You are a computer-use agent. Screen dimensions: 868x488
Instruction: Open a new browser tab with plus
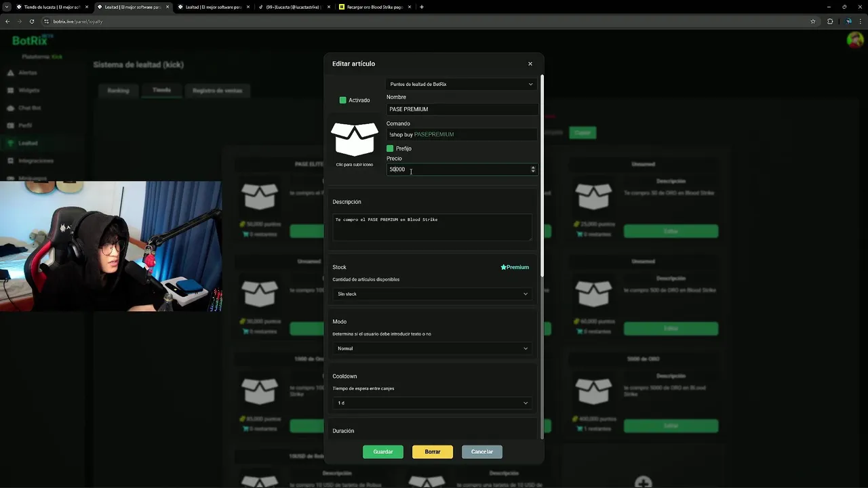[x=422, y=7]
